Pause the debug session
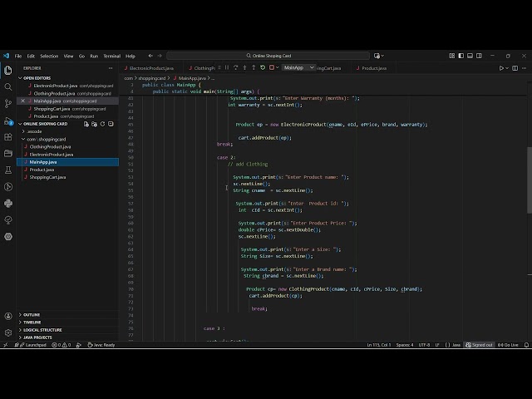 [227, 67]
